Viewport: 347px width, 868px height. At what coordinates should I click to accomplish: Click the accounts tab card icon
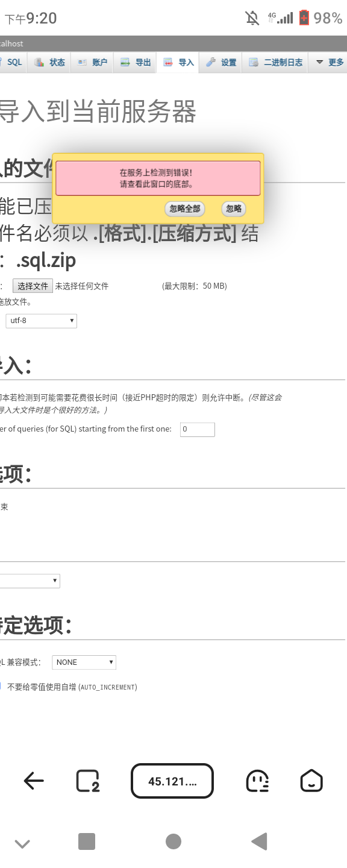tap(82, 62)
